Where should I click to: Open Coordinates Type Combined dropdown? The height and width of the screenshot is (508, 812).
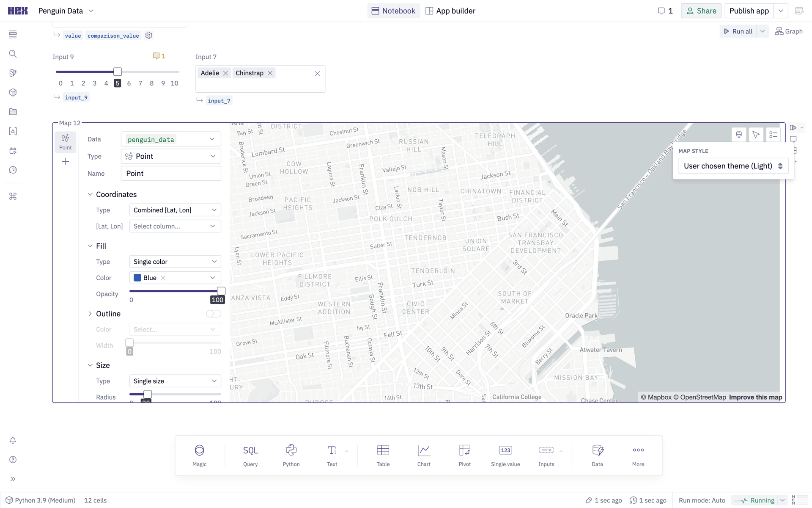tap(175, 210)
